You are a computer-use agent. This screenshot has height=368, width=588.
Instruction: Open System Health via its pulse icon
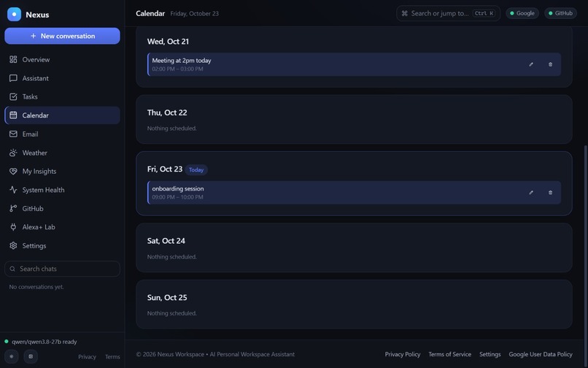coord(13,190)
